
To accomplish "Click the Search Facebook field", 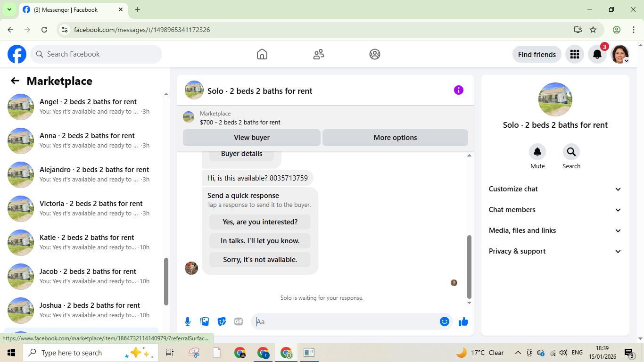I will [x=96, y=54].
